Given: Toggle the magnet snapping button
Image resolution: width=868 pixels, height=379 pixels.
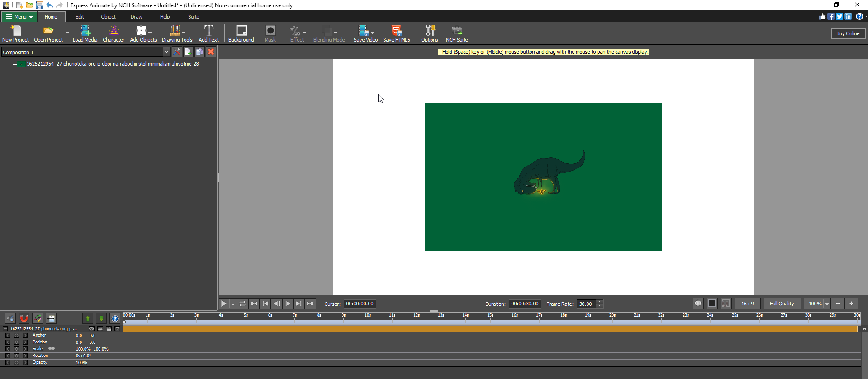Looking at the screenshot, I should click(24, 318).
